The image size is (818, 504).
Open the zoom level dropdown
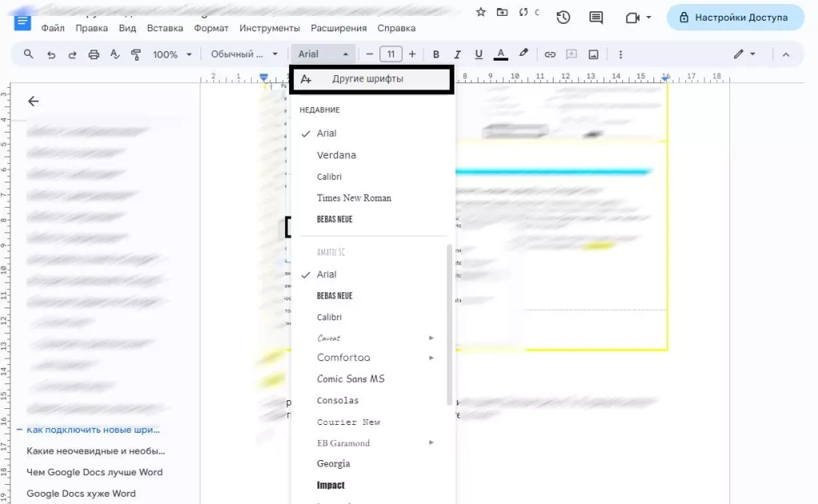pos(166,54)
